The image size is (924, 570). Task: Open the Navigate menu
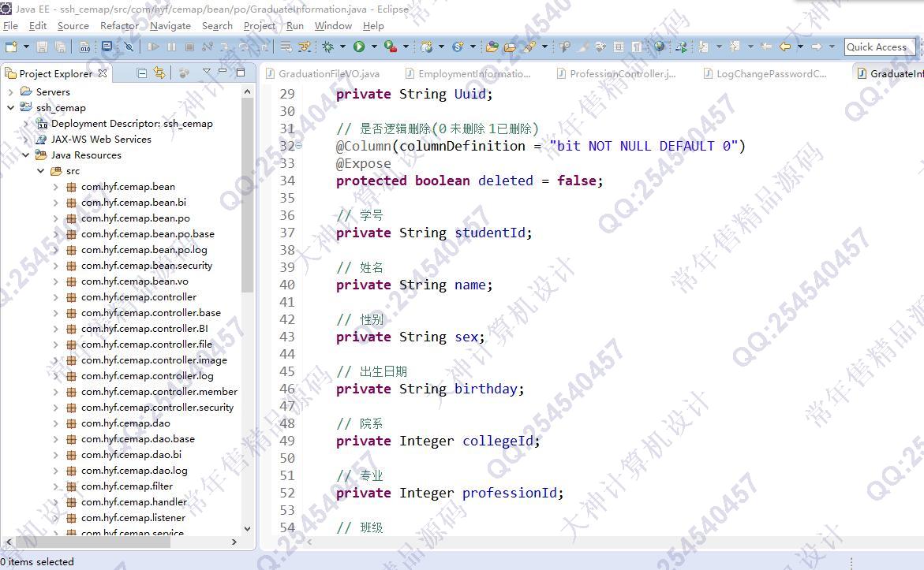170,26
